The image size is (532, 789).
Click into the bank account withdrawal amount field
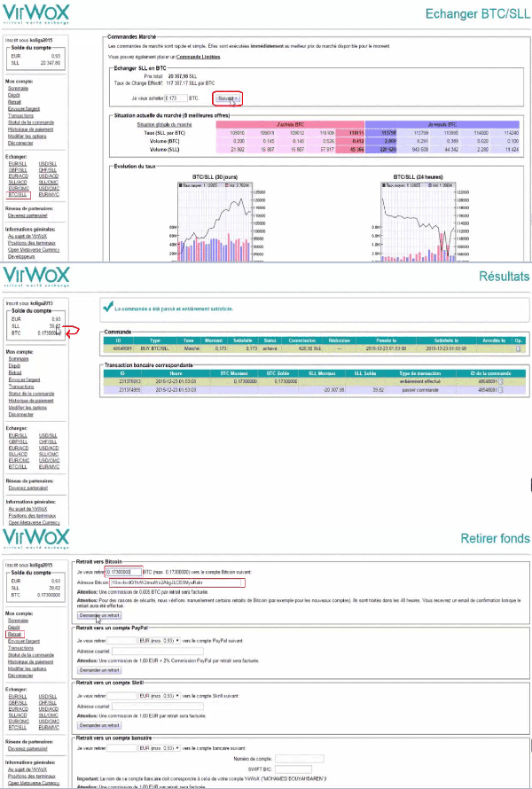click(x=121, y=748)
